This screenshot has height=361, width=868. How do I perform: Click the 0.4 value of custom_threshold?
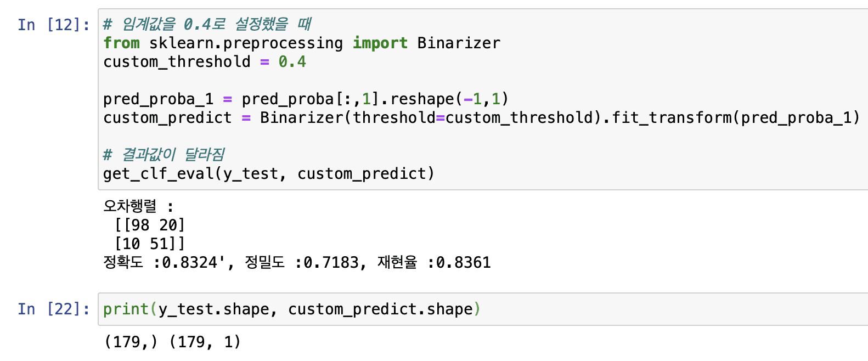pyautogui.click(x=292, y=61)
